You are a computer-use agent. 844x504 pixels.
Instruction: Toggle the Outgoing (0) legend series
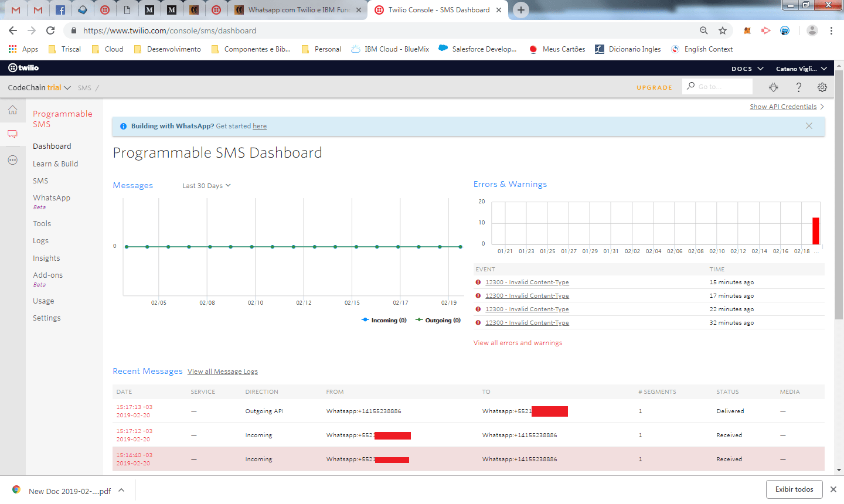click(x=438, y=320)
